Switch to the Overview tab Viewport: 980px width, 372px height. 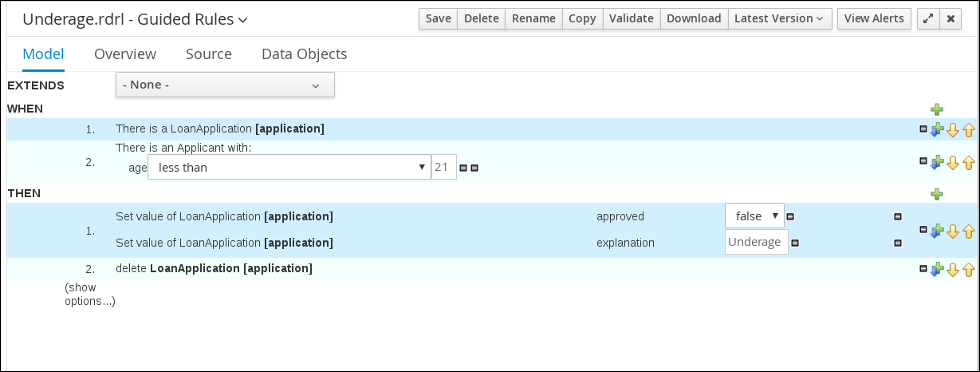[125, 54]
